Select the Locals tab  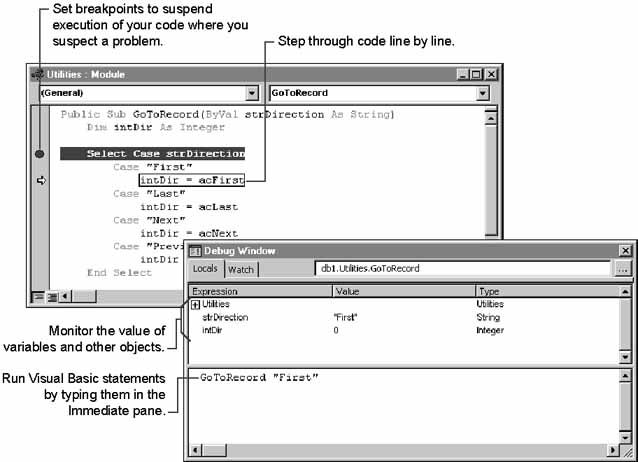205,269
